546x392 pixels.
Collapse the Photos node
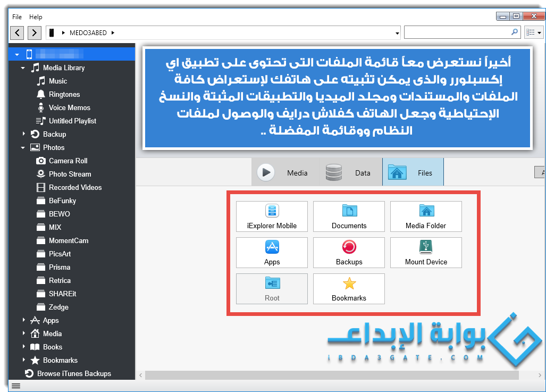(x=23, y=148)
